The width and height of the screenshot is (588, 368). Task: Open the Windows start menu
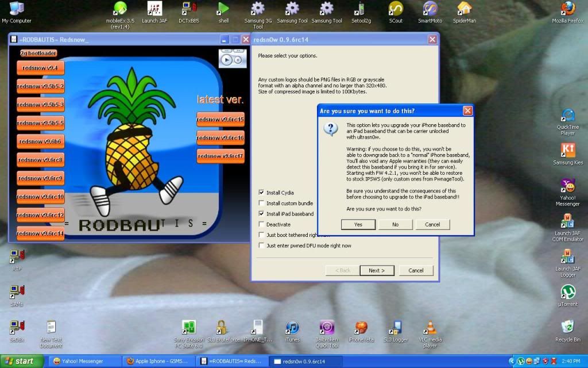tap(21, 361)
